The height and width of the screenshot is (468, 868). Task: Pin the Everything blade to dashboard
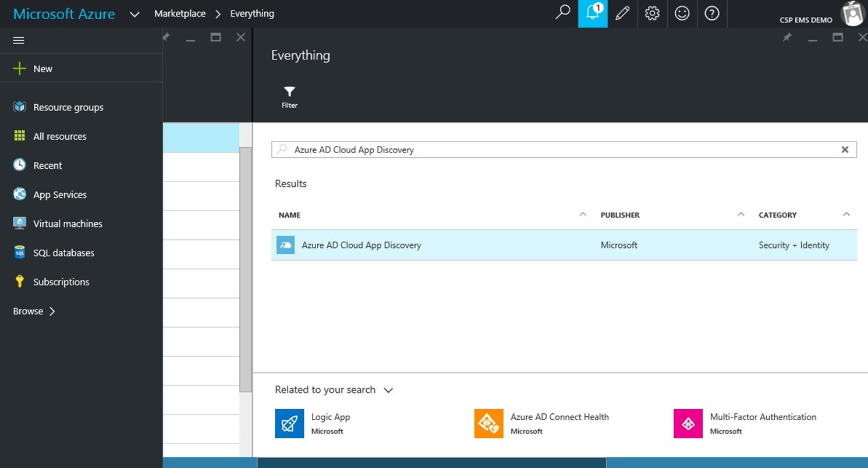(787, 37)
